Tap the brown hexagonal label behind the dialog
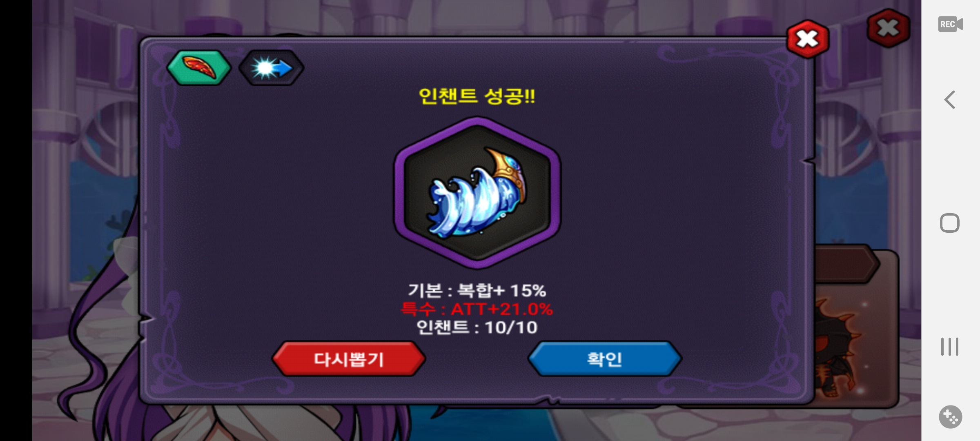Viewport: 980px width, 441px height. (846, 264)
